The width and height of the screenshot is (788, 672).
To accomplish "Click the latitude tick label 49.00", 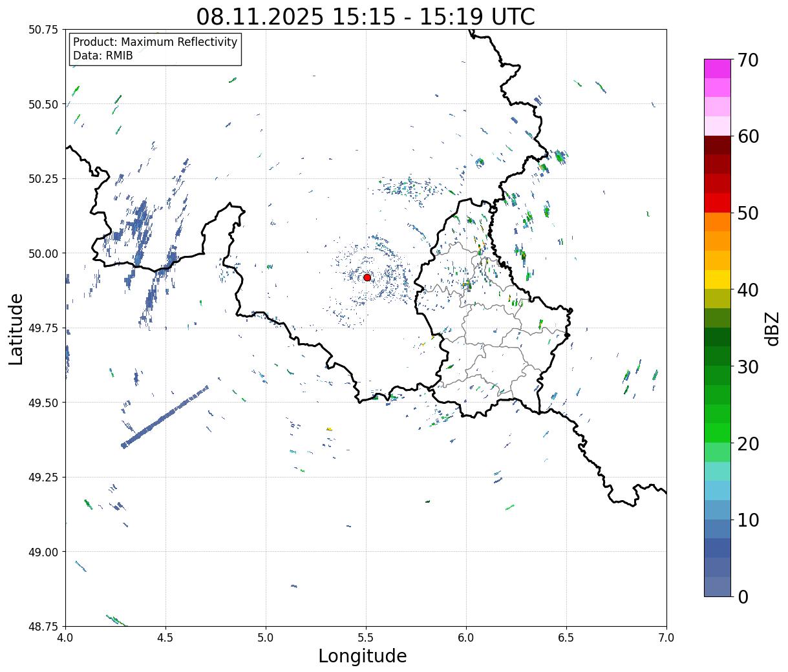I will 44,552.
